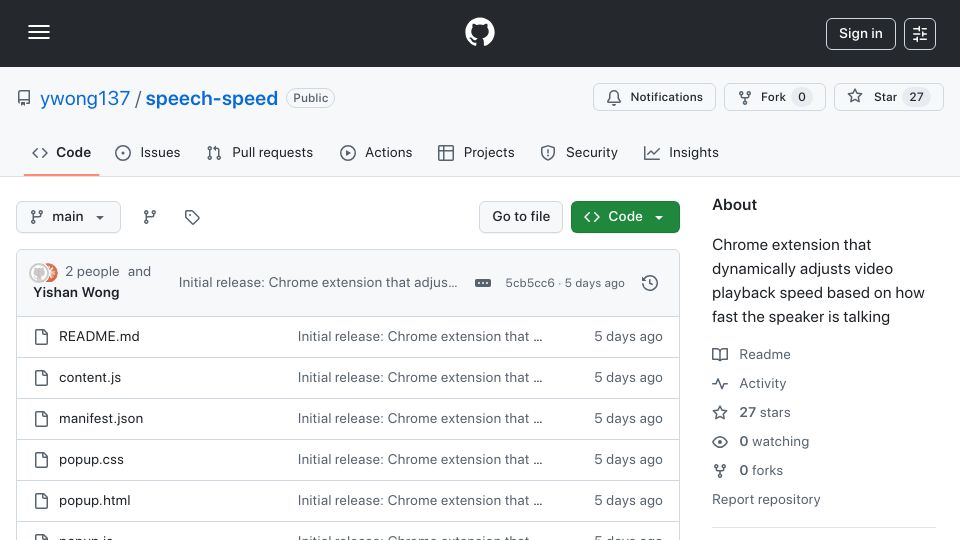960x540 pixels.
Task: Open Yishan Wong author link
Action: (76, 292)
